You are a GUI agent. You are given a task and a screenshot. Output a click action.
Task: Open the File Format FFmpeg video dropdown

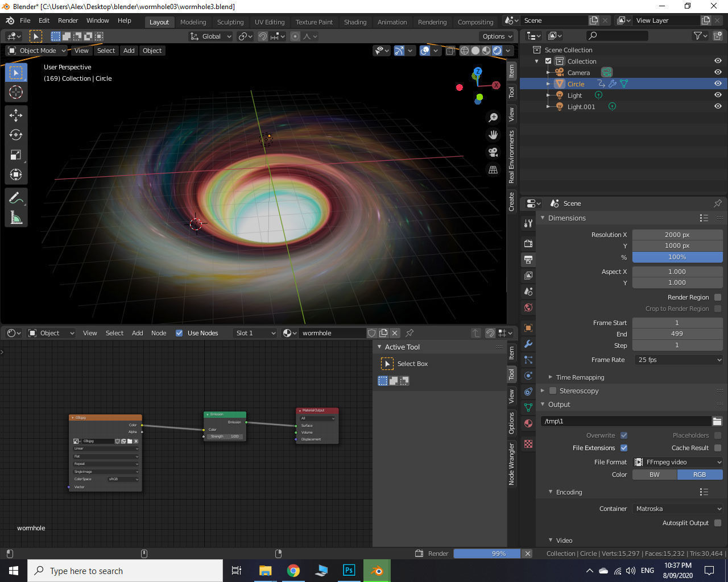pyautogui.click(x=677, y=462)
